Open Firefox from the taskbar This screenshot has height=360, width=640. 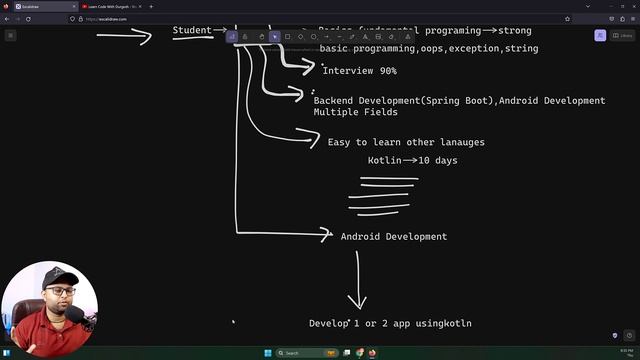(x=372, y=353)
